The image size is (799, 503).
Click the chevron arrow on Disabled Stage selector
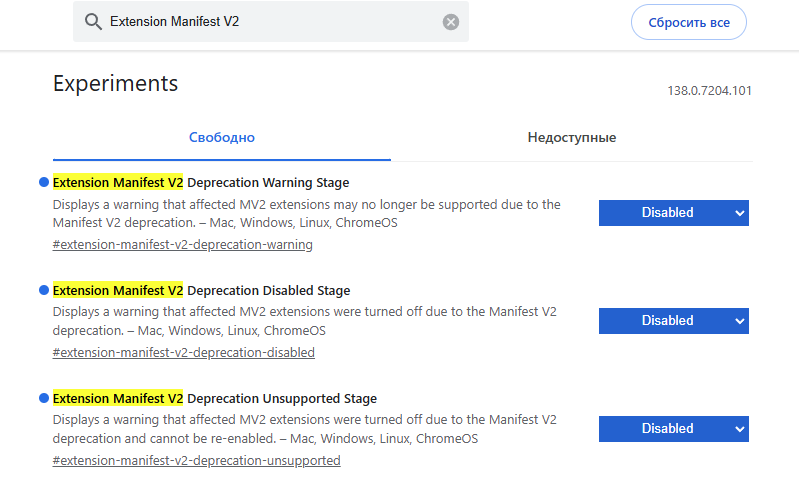pyautogui.click(x=740, y=322)
